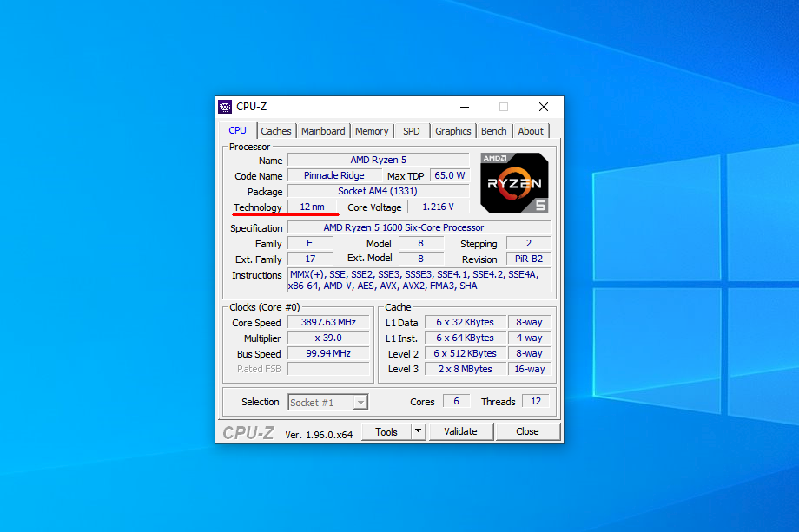
Task: Expand the Socket #1 selection dropdown
Action: tap(360, 403)
